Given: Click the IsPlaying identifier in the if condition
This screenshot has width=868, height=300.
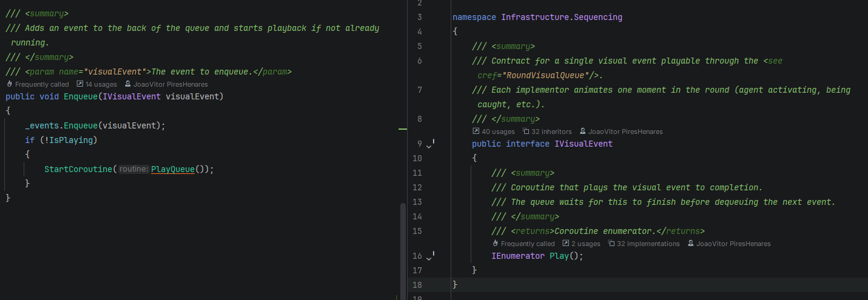Looking at the screenshot, I should (x=71, y=140).
